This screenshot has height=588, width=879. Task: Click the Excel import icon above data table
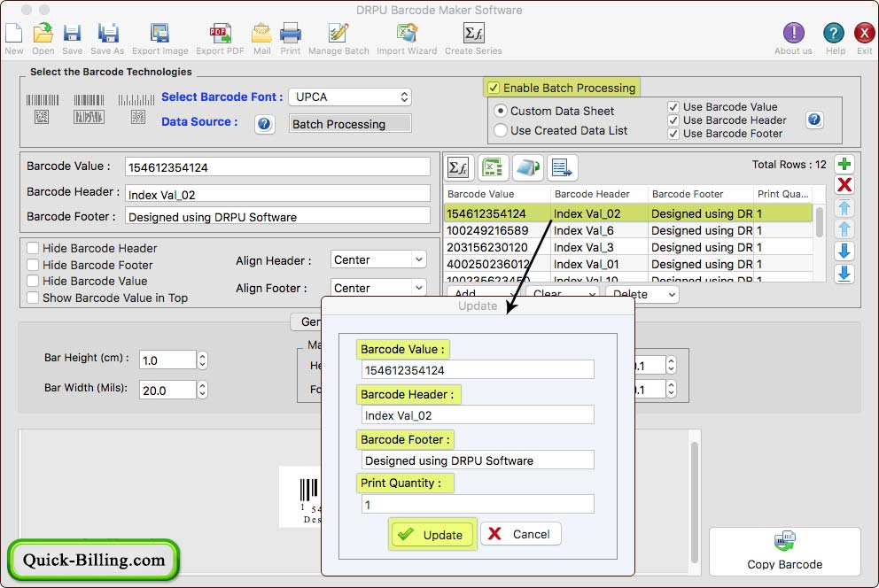494,167
